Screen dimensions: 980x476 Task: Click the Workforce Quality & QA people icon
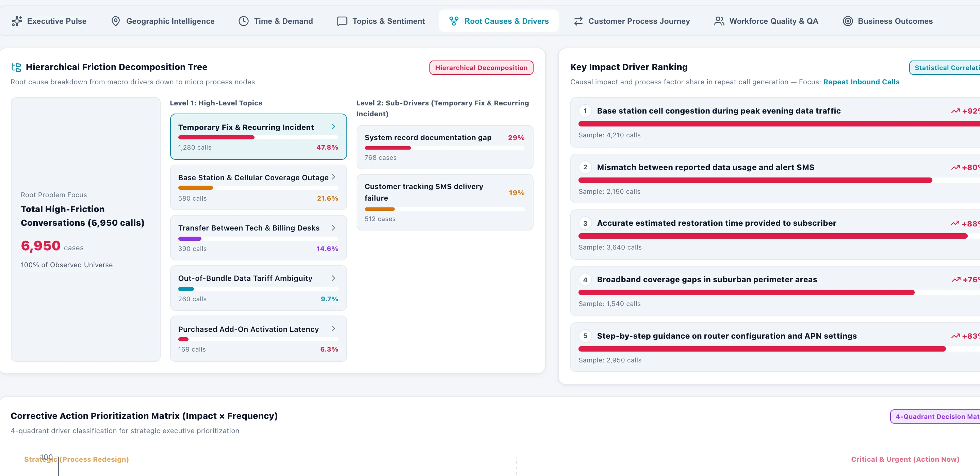coord(719,21)
